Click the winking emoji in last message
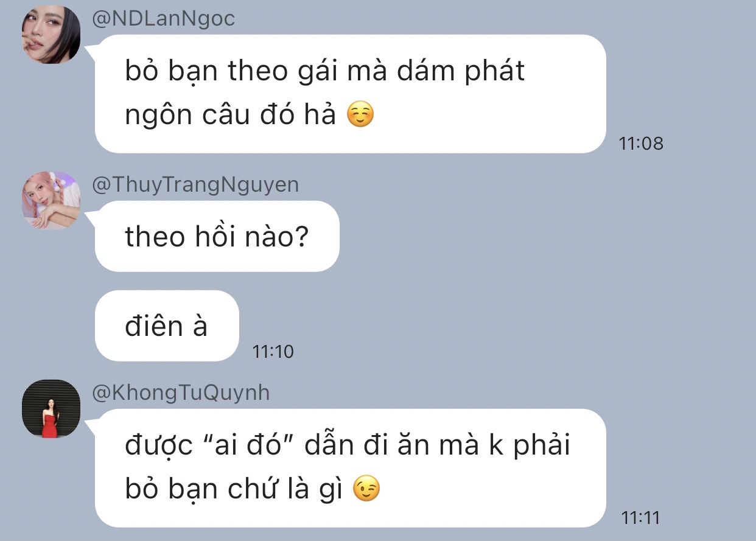The height and width of the screenshot is (541, 756). [366, 489]
